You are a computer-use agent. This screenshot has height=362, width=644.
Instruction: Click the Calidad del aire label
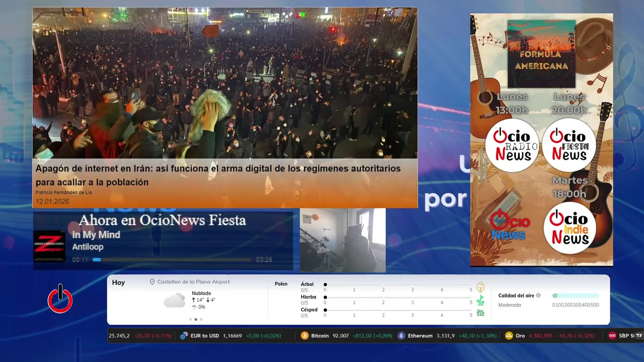pos(516,296)
